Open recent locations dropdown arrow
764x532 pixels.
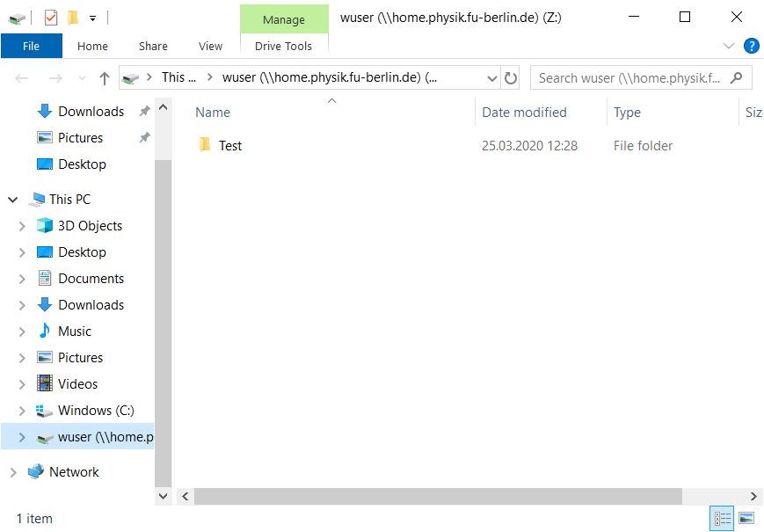click(x=82, y=78)
